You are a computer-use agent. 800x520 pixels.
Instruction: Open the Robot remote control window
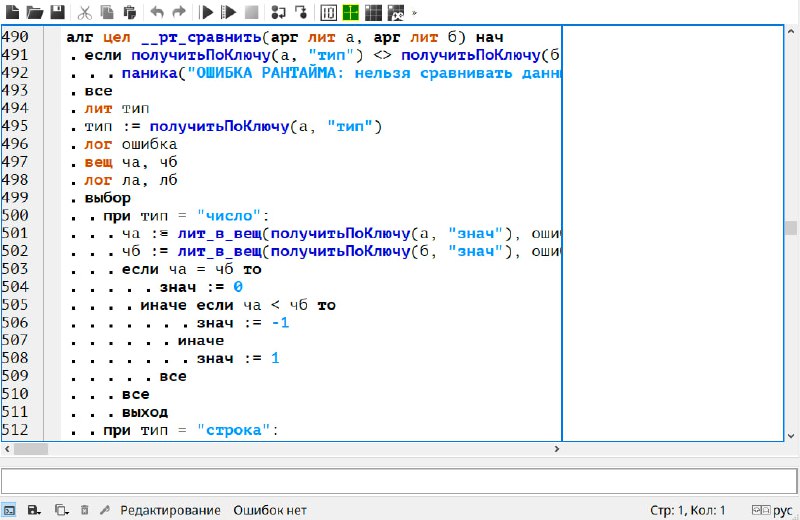[395, 12]
